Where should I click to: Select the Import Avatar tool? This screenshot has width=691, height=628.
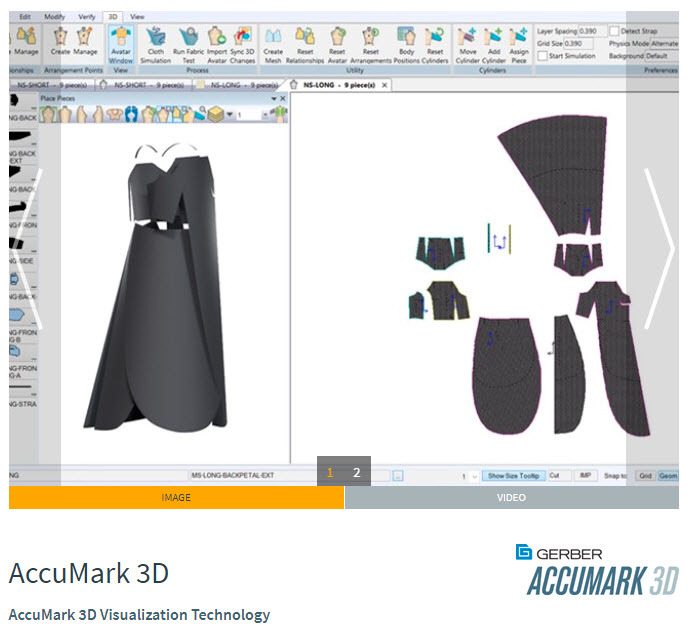[217, 45]
